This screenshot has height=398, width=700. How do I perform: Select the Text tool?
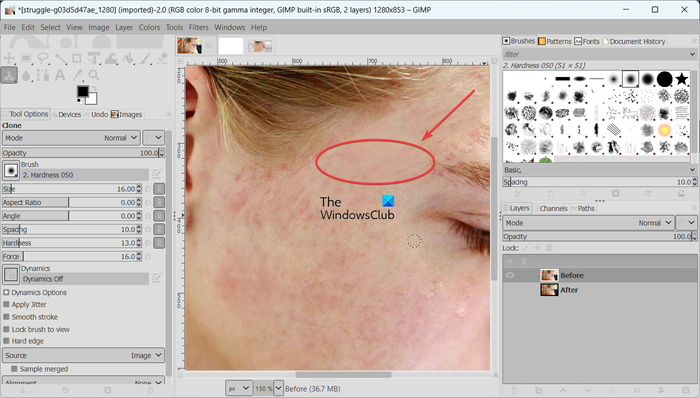[60, 75]
